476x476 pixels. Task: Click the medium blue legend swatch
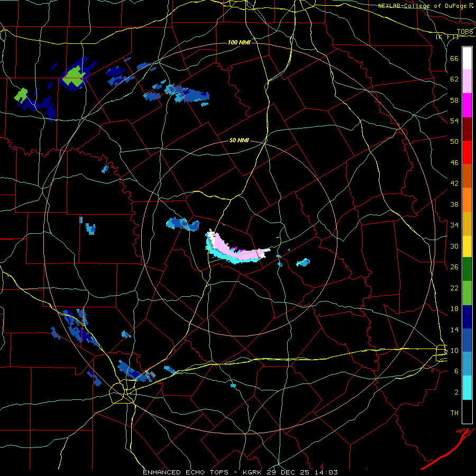click(467, 340)
